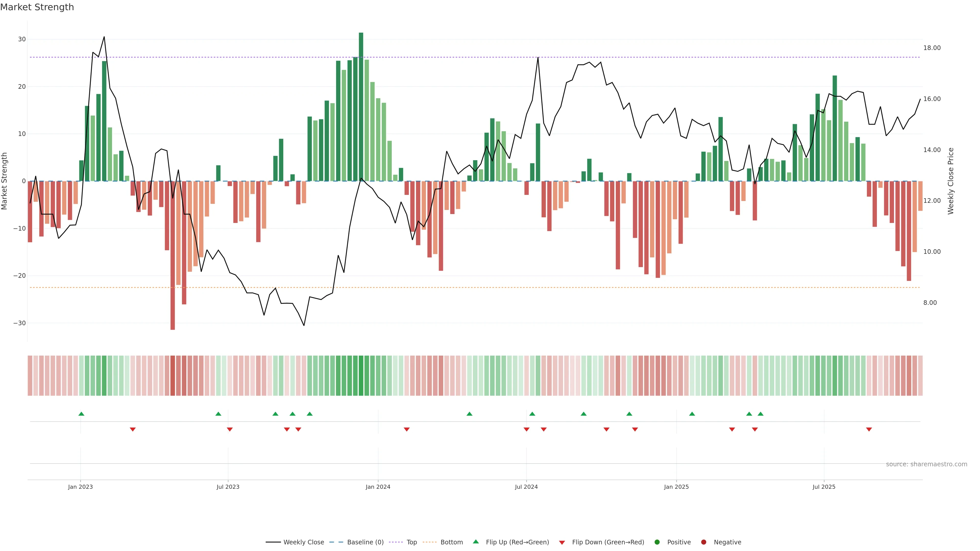The image size is (980, 551).
Task: Click the Flip Up green triangle legend icon
Action: [475, 542]
